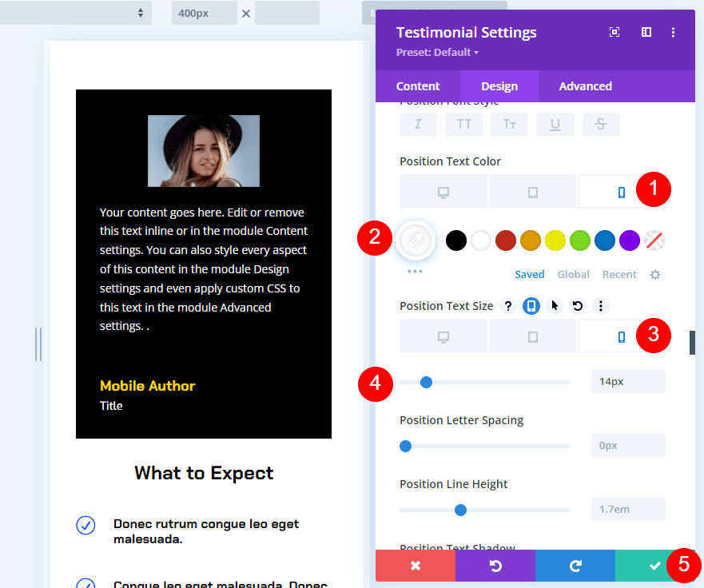
Task: Toggle uppercase TT font style
Action: click(463, 124)
